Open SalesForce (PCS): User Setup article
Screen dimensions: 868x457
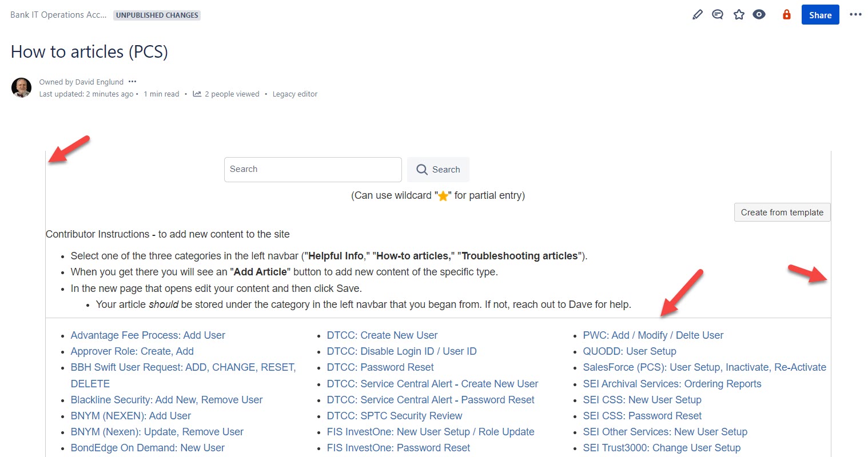(x=704, y=367)
